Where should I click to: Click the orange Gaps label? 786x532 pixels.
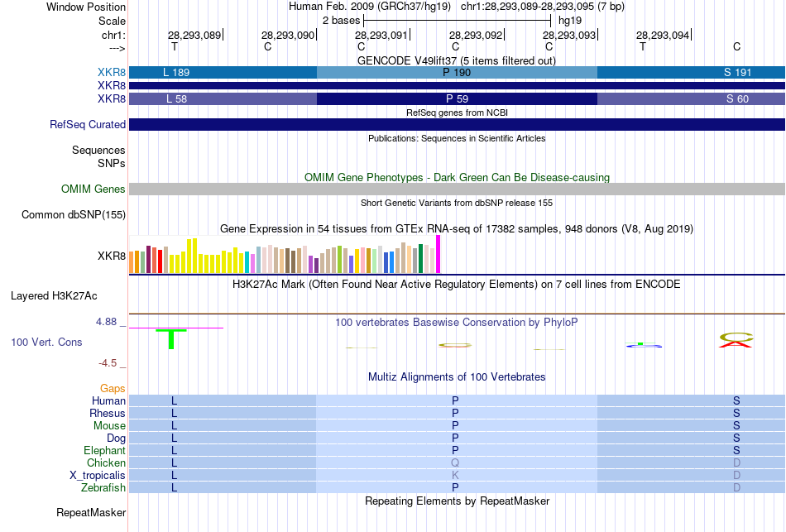tap(113, 388)
